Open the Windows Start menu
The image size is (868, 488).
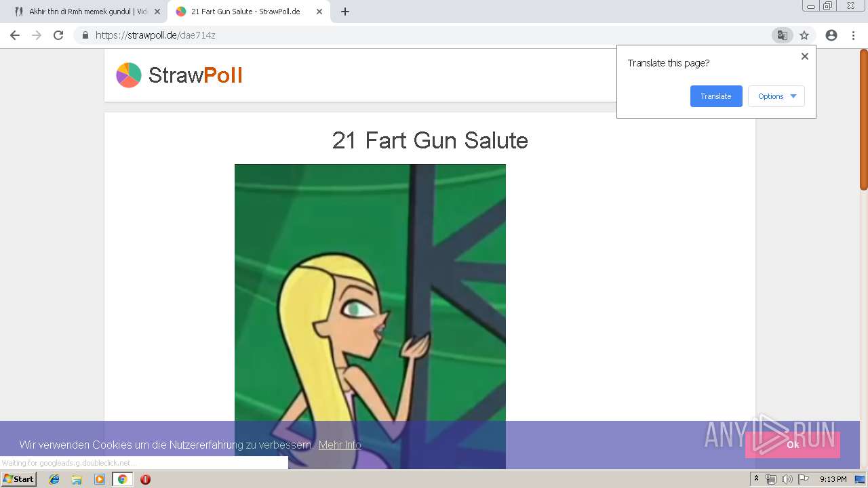point(18,479)
